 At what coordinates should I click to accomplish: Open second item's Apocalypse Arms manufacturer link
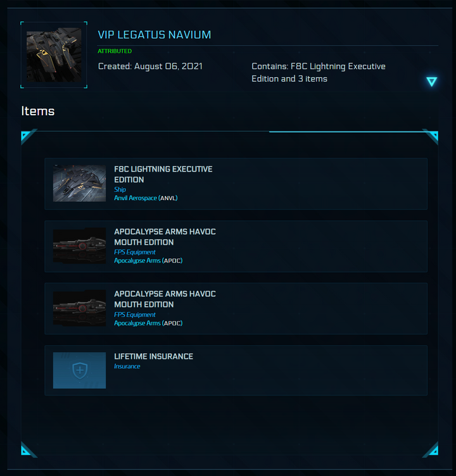137,323
